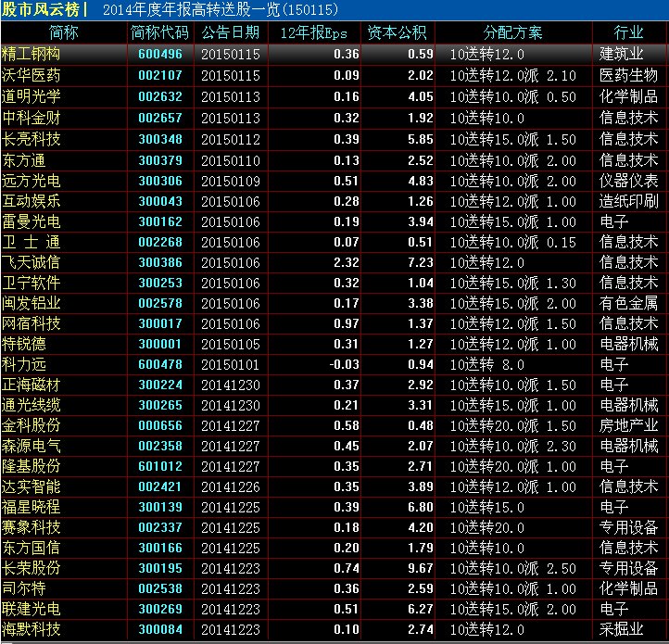Click EPS value 0.97 for 网宿科技

(x=346, y=324)
